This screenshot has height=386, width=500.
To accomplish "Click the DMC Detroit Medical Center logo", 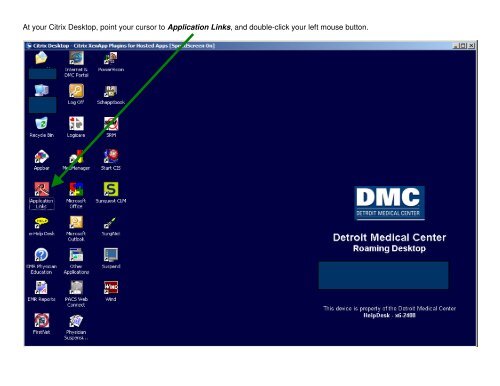I will click(x=389, y=203).
